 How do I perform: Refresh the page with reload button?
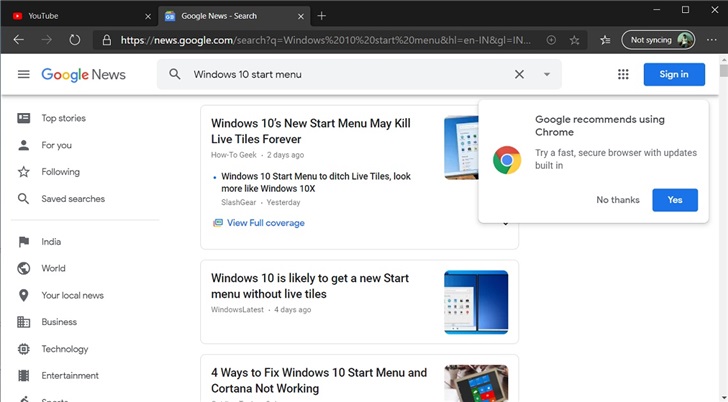74,40
